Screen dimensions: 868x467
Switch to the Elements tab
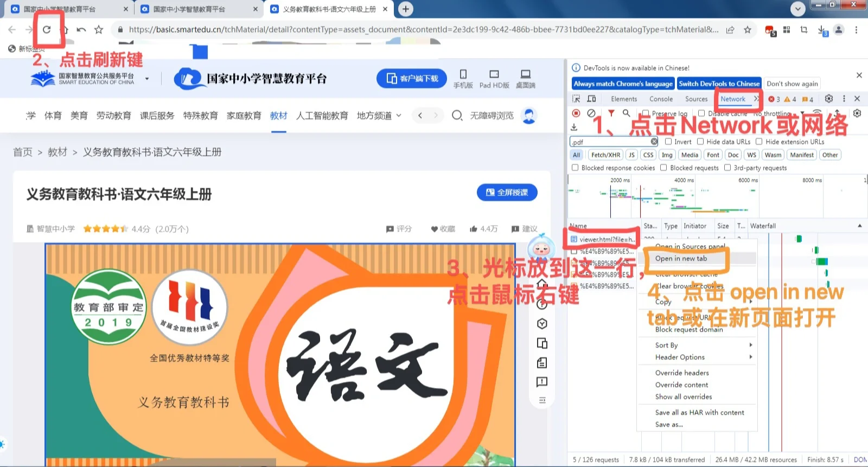[624, 99]
